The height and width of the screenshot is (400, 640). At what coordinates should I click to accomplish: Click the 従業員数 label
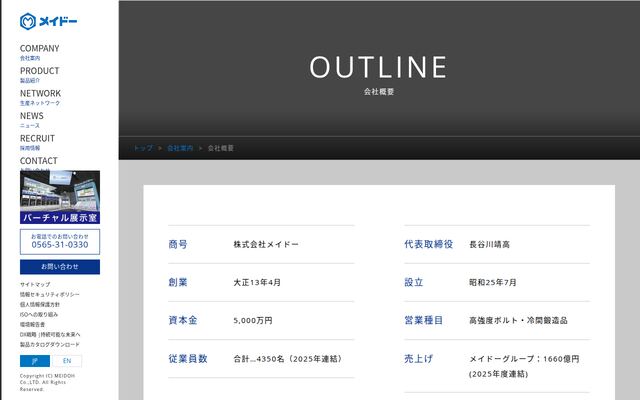click(x=188, y=359)
